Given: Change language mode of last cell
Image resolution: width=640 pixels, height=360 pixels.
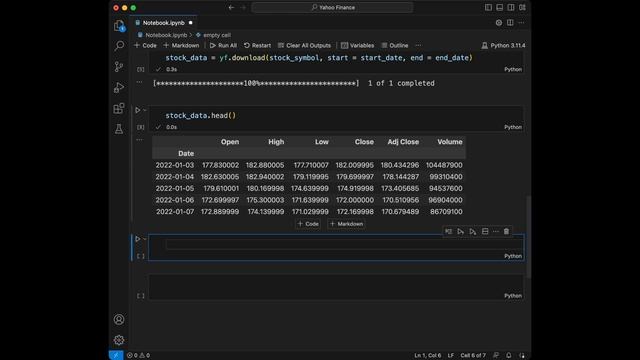Looking at the screenshot, I should click(513, 296).
